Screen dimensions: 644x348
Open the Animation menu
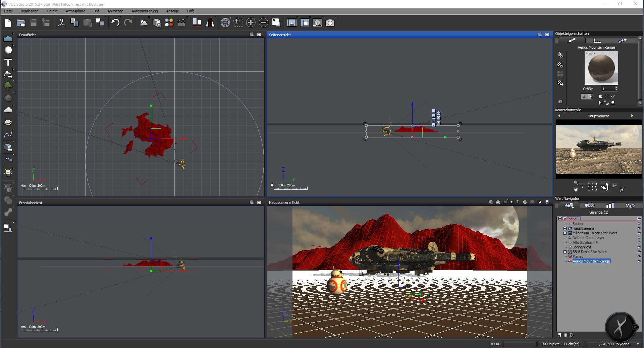tap(115, 11)
